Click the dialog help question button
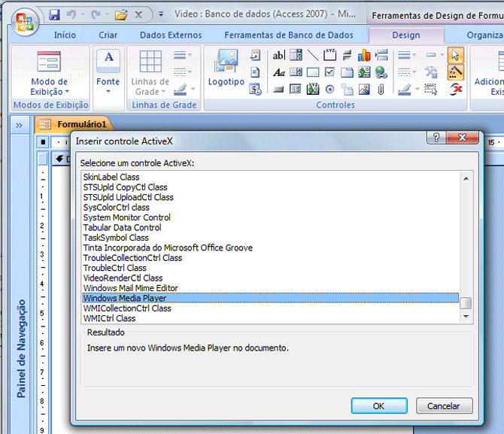 pos(436,138)
